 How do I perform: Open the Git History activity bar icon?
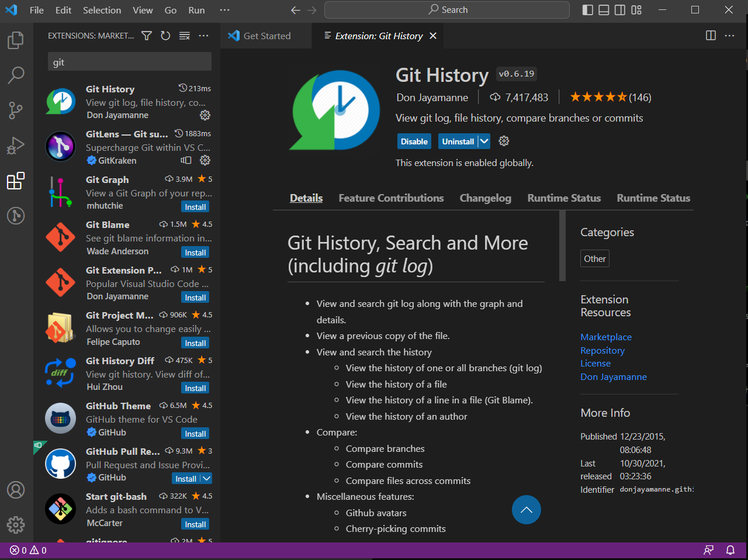[x=16, y=216]
